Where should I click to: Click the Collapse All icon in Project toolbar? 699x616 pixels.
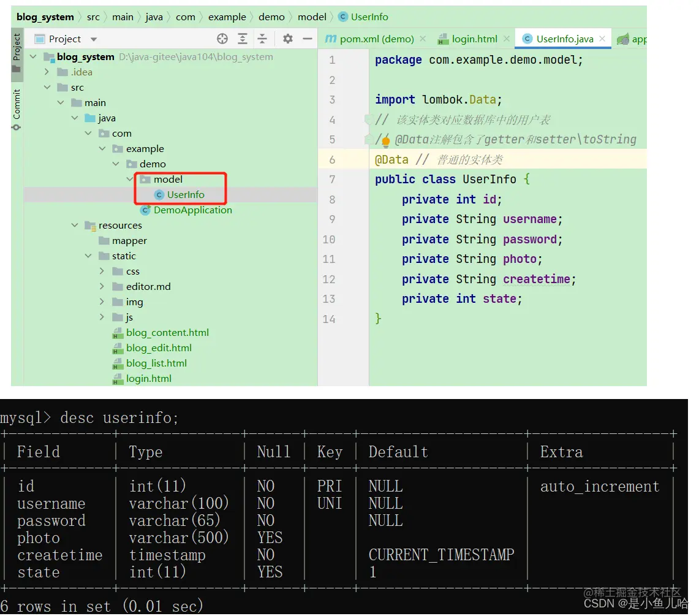262,39
